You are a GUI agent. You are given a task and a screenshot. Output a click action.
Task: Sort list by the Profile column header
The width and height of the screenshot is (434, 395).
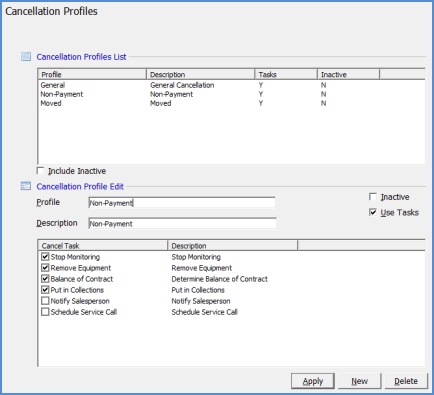pyautogui.click(x=92, y=74)
